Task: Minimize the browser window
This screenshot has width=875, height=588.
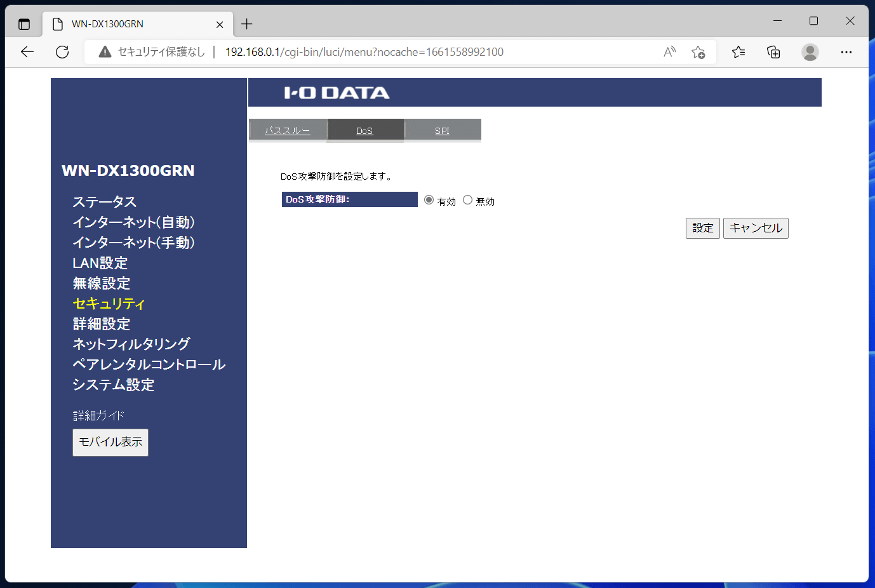Action: click(x=777, y=21)
